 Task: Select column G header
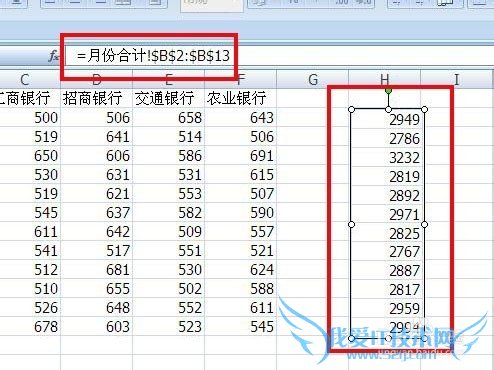click(313, 80)
